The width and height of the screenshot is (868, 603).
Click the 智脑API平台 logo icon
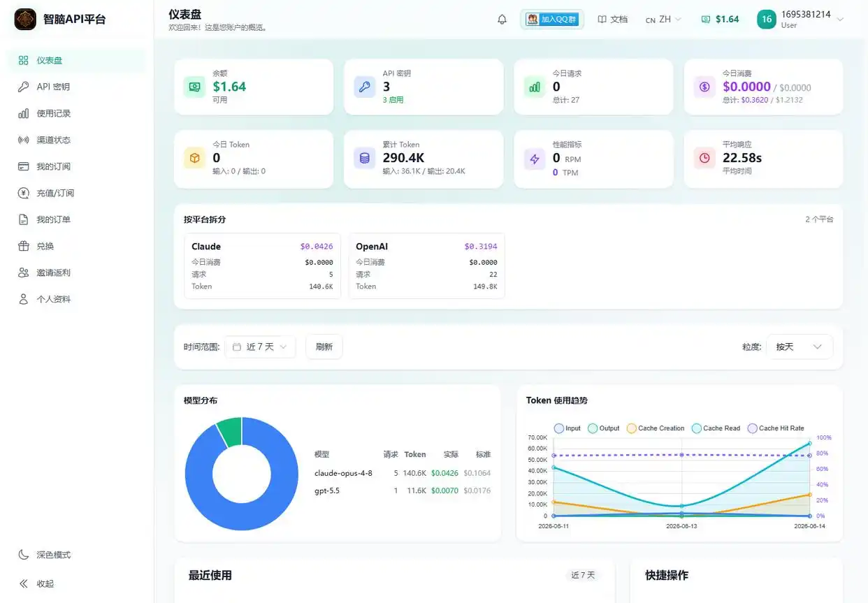pos(25,20)
